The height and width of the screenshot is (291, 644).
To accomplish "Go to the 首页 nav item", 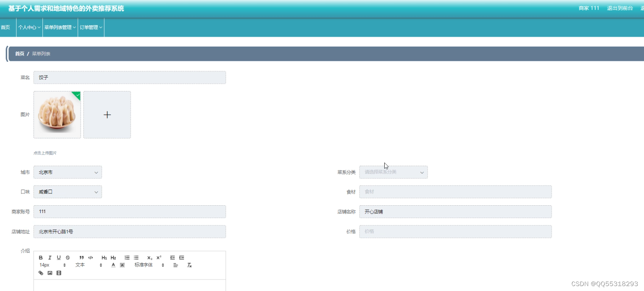I will tap(5, 27).
